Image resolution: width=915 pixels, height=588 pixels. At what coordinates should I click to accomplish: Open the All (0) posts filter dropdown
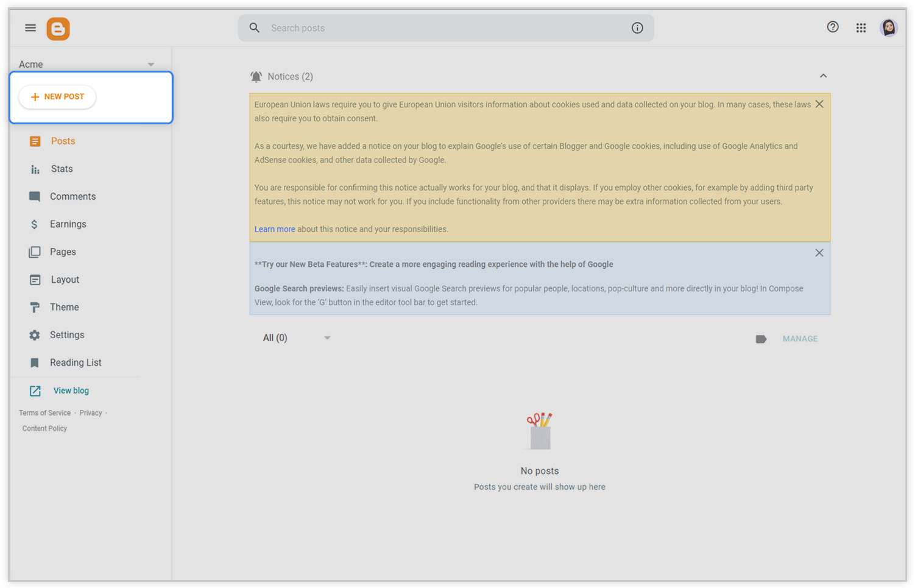[327, 338]
